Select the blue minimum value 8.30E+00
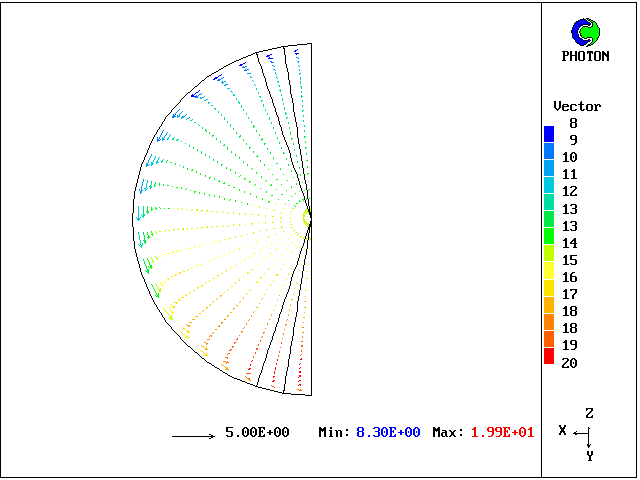Screen dimensions: 640x480 [x=388, y=433]
